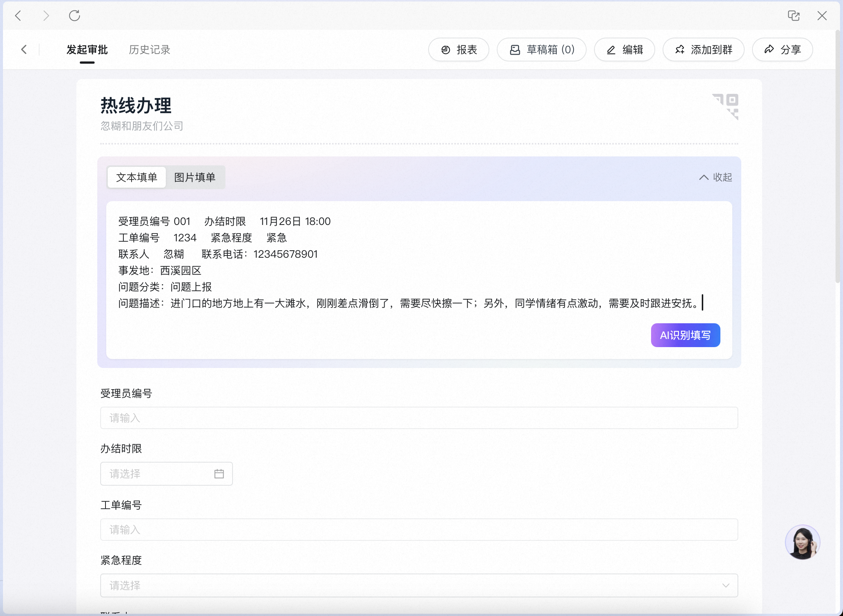Open the 报表 report button
The height and width of the screenshot is (616, 843).
pos(459,50)
